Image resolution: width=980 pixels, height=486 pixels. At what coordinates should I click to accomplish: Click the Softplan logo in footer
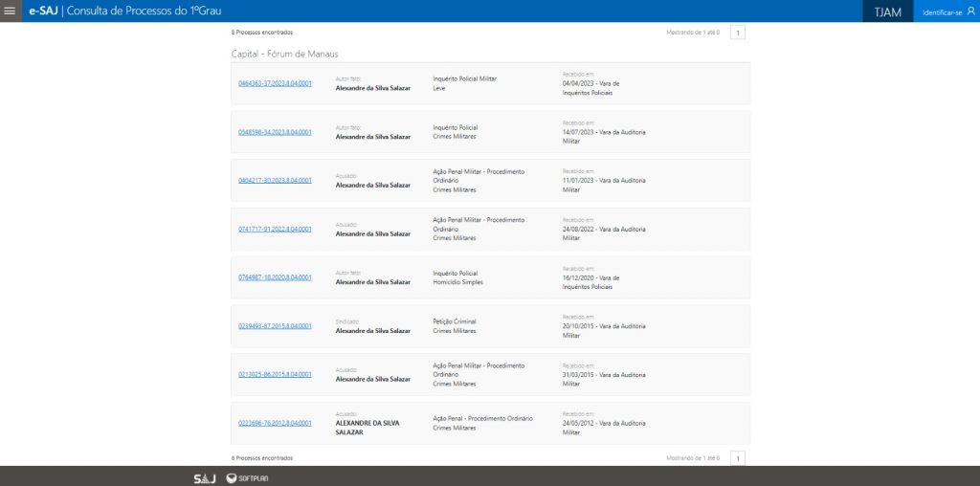(x=246, y=477)
